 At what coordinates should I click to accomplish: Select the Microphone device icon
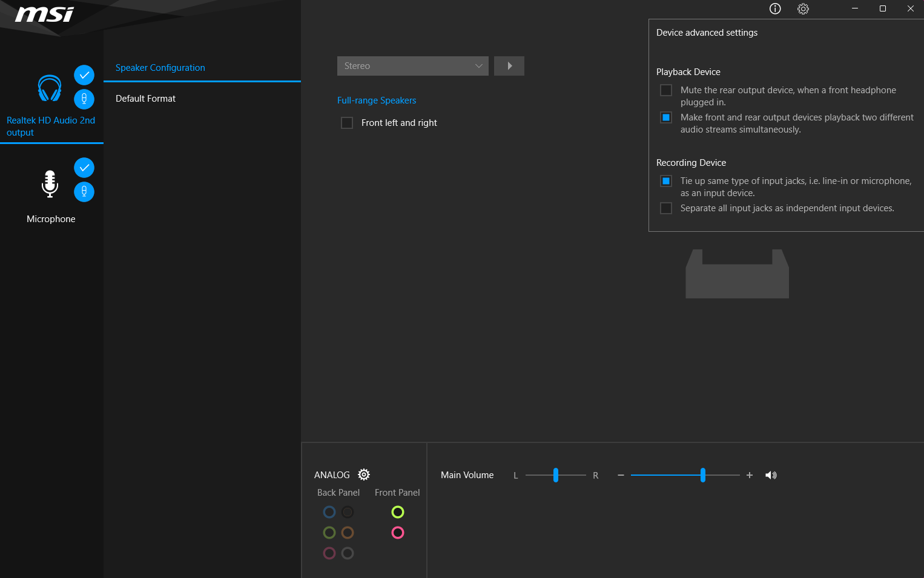click(x=50, y=183)
